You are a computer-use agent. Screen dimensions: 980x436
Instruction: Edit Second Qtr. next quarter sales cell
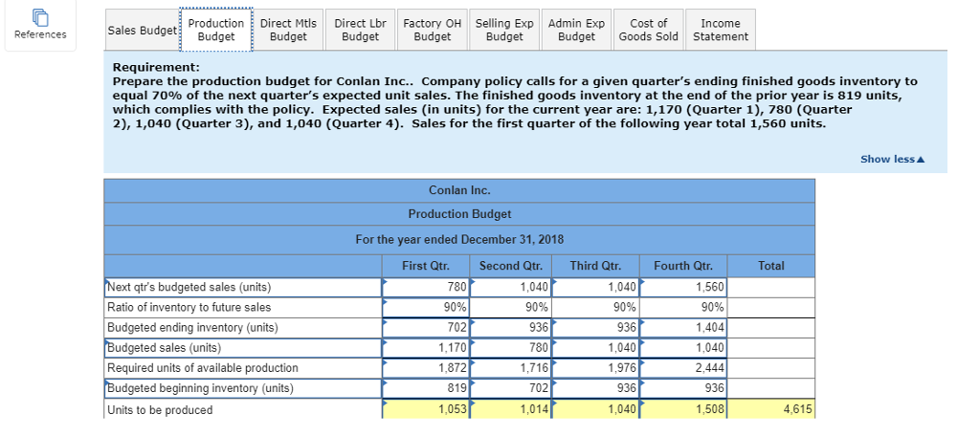coord(511,288)
